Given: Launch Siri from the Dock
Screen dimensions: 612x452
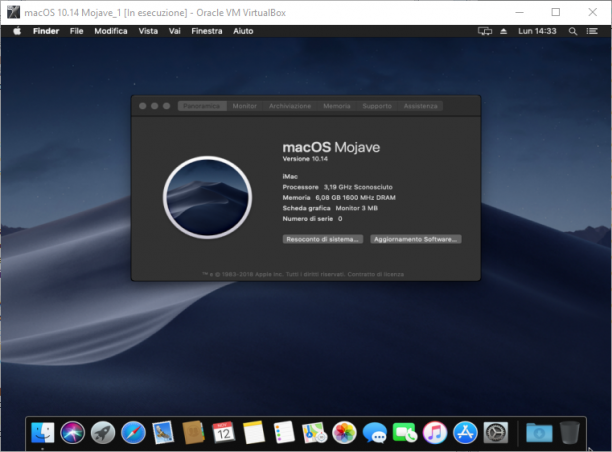Looking at the screenshot, I should (73, 432).
